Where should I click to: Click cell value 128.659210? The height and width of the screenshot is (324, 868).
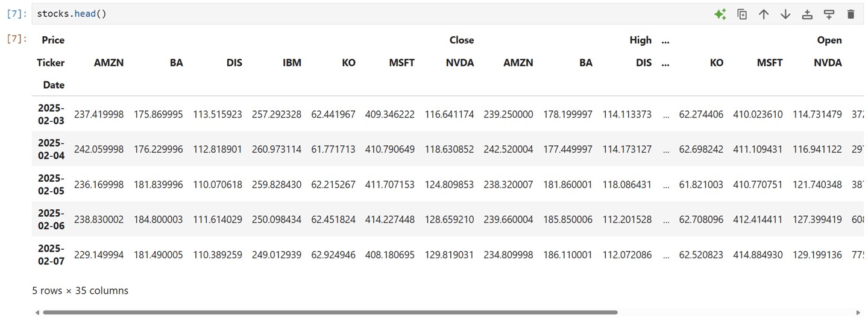pos(449,220)
